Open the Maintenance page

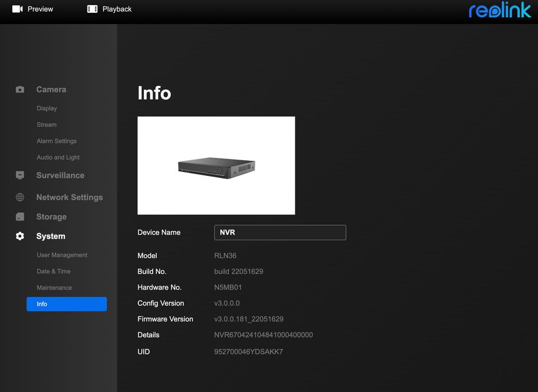pyautogui.click(x=54, y=288)
